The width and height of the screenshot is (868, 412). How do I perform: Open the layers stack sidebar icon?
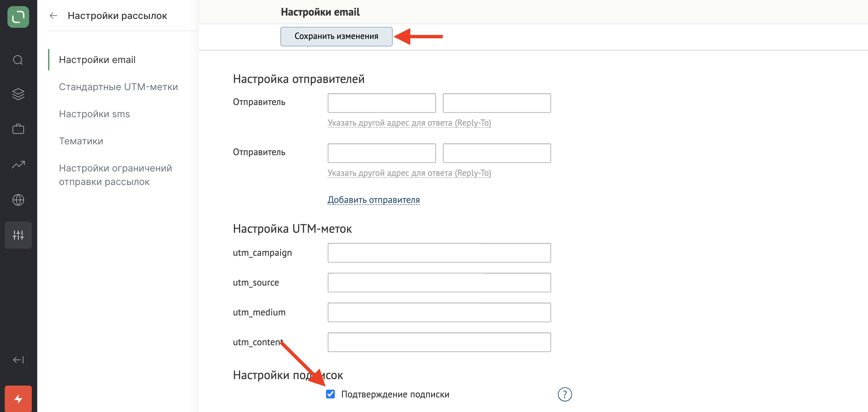18,94
